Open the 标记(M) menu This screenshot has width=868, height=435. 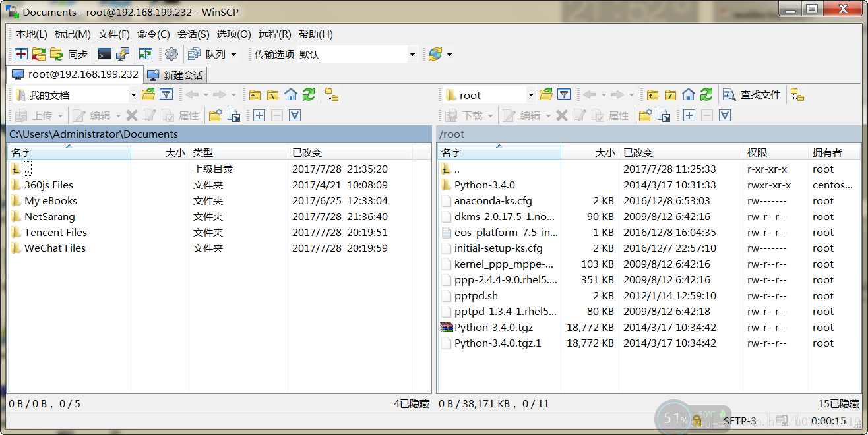[73, 34]
